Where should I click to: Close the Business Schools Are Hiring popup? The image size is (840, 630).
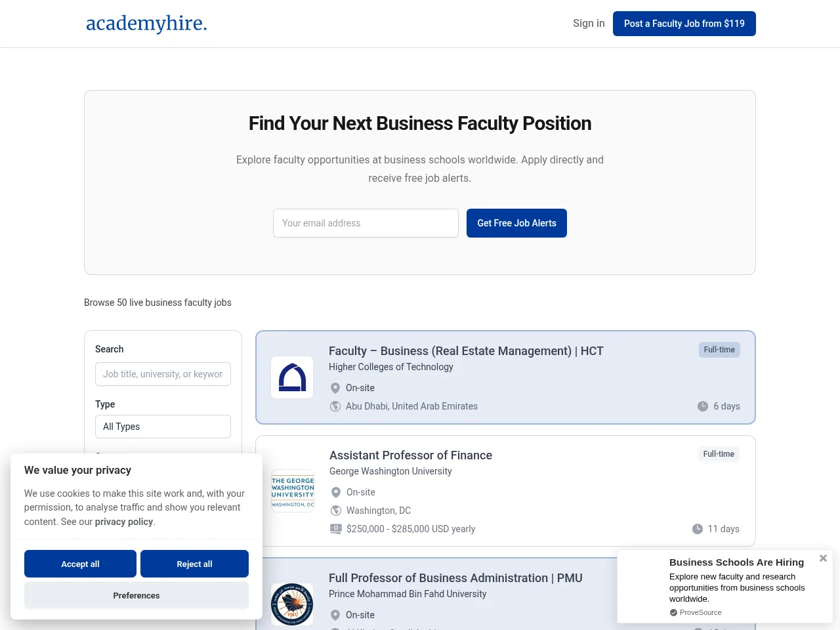(823, 558)
